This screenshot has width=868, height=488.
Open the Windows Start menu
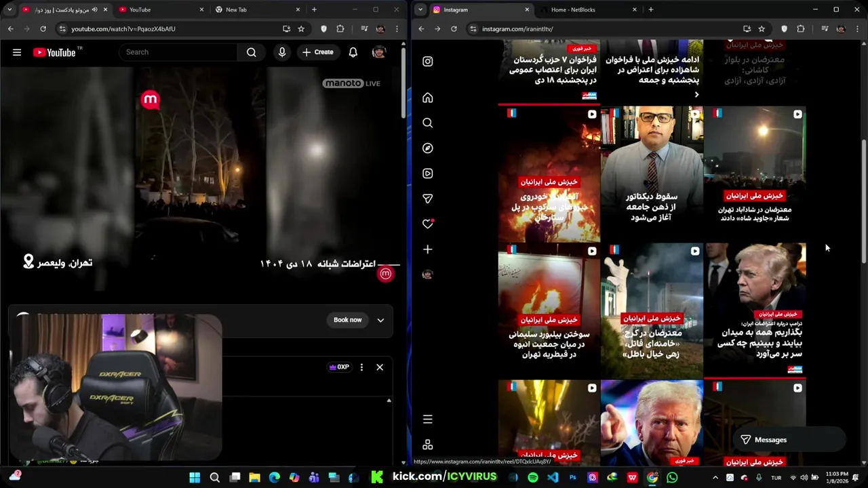[195, 477]
